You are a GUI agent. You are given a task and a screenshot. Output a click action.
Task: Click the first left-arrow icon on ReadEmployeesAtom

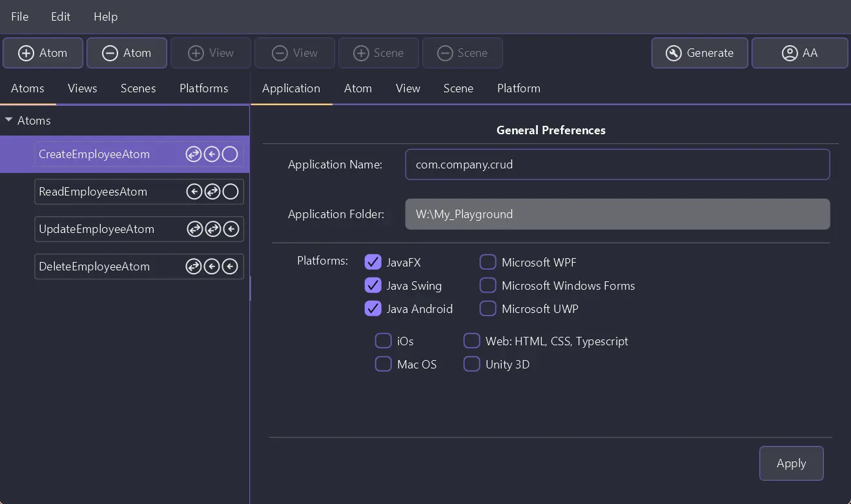[194, 192]
